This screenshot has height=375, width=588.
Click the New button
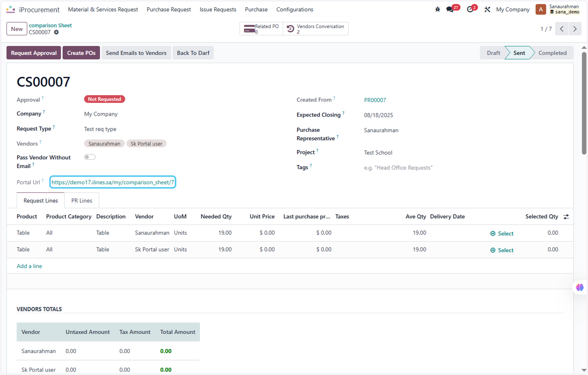click(17, 29)
